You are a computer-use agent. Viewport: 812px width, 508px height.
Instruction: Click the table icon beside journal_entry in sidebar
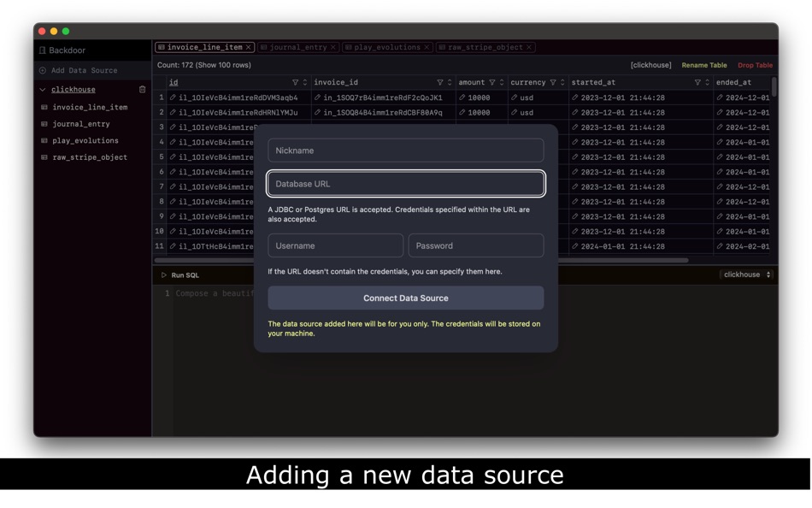(43, 124)
